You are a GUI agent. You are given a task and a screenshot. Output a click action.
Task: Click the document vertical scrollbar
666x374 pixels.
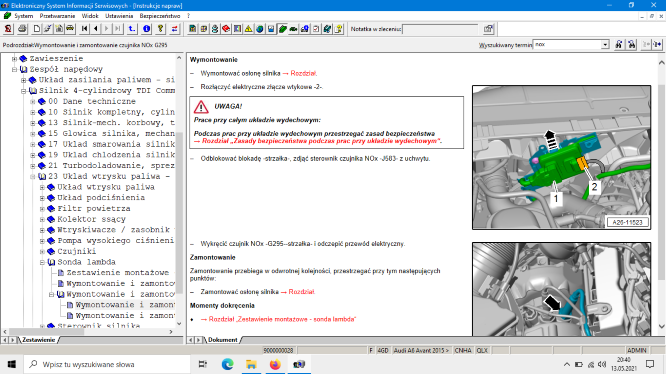[x=662, y=194]
